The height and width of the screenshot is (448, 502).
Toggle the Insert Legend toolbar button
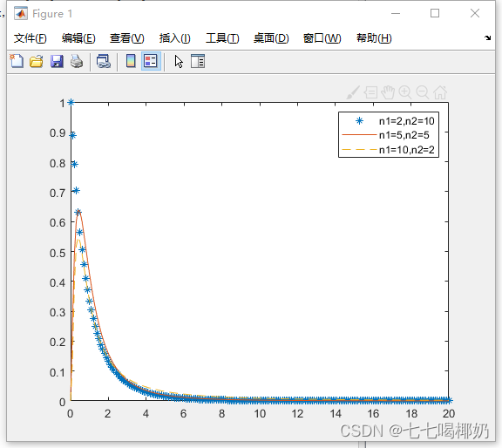pos(151,61)
